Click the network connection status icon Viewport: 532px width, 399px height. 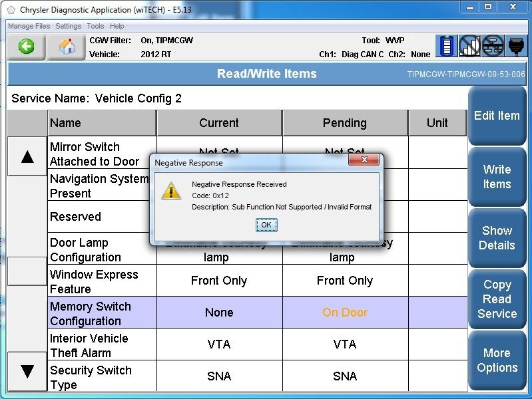[x=493, y=45]
